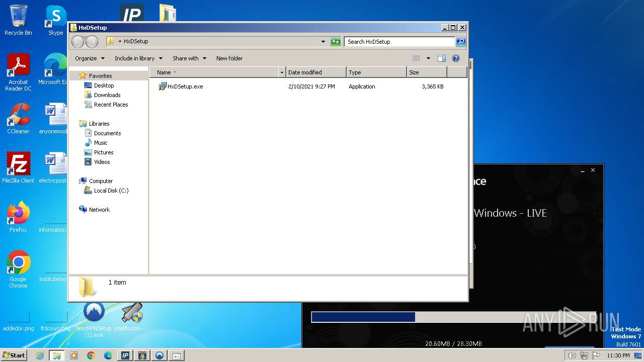Click the Action Center flag tray icon

click(596, 355)
